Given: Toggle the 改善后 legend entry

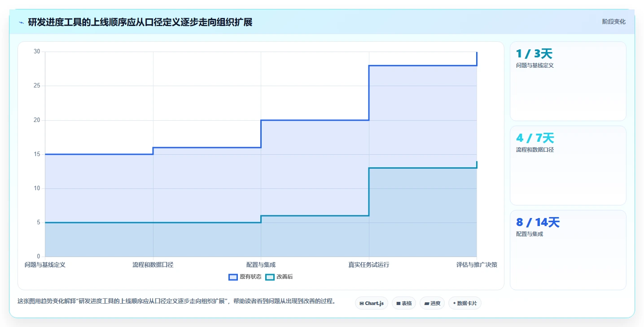Looking at the screenshot, I should point(279,277).
